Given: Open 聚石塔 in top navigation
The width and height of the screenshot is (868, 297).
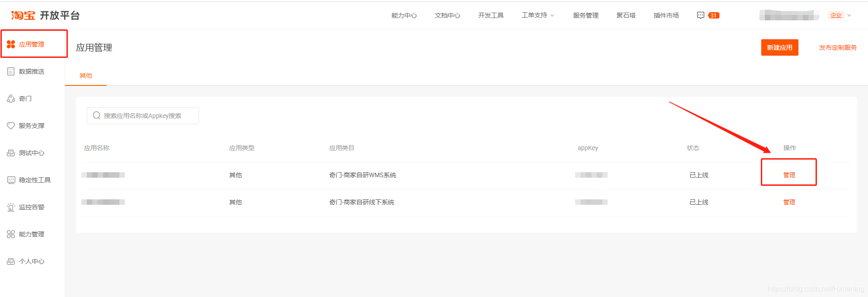Looking at the screenshot, I should click(x=626, y=15).
